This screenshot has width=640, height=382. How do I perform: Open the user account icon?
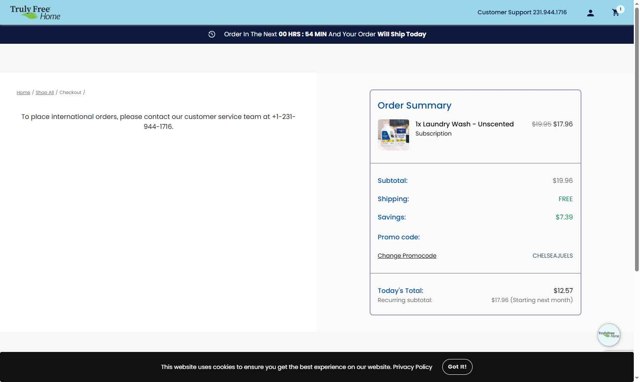pos(590,13)
